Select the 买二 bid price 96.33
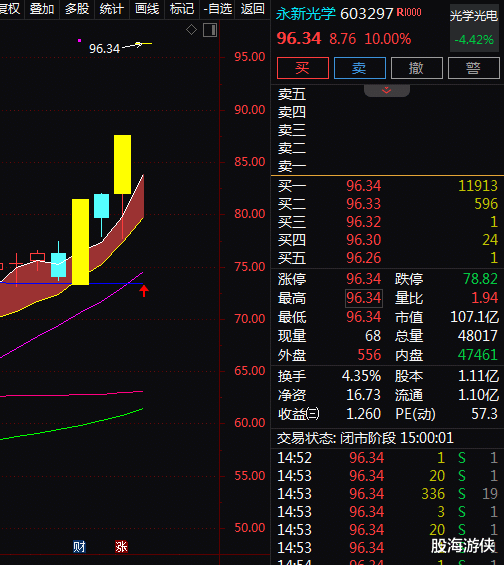 click(x=363, y=204)
